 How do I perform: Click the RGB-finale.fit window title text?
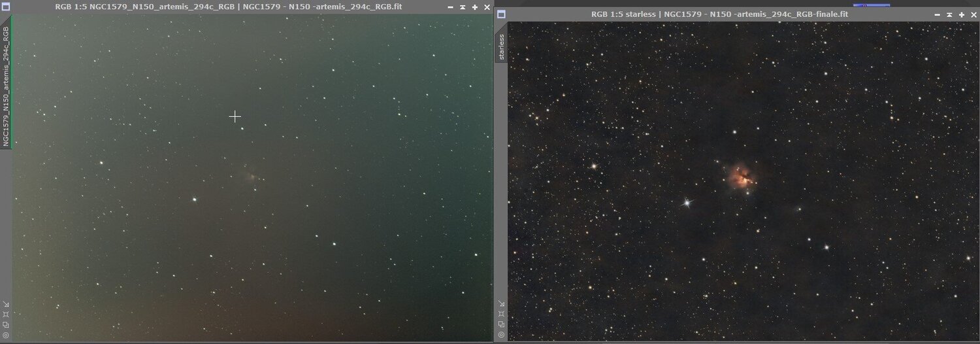[719, 14]
